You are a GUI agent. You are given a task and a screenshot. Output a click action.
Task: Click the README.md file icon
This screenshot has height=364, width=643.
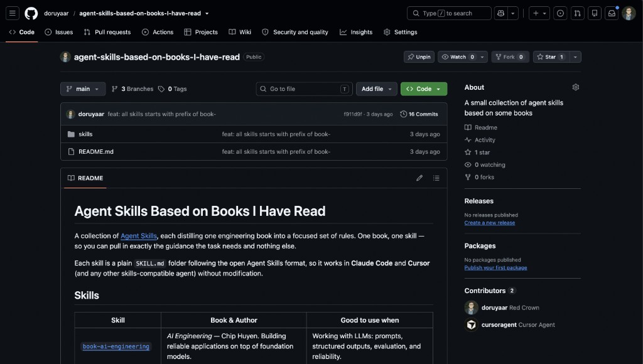point(71,152)
